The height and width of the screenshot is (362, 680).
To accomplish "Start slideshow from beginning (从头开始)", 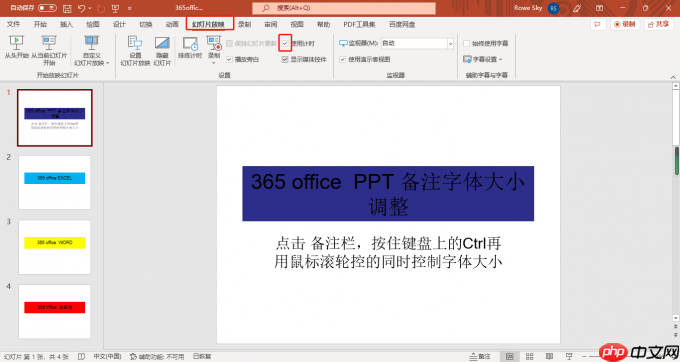I will [x=16, y=48].
